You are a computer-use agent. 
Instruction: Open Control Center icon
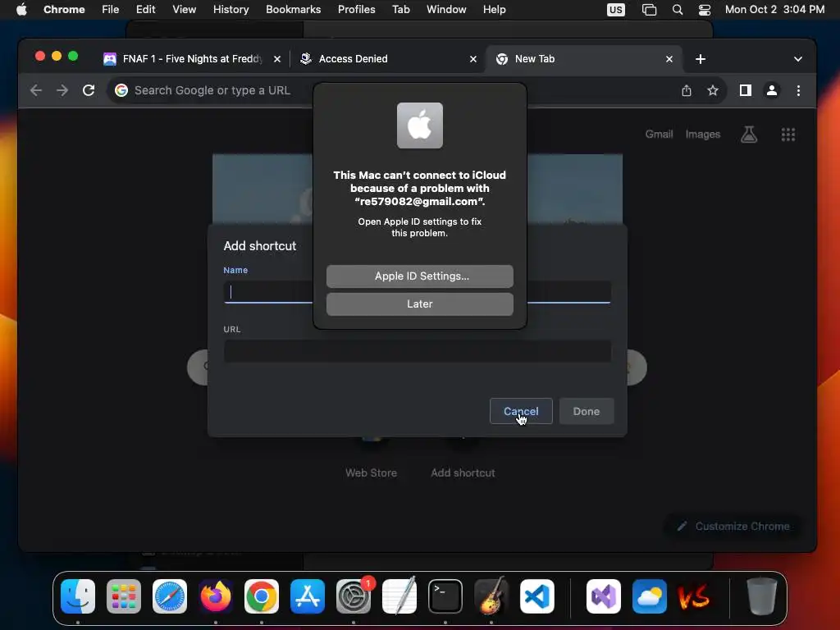pos(704,9)
